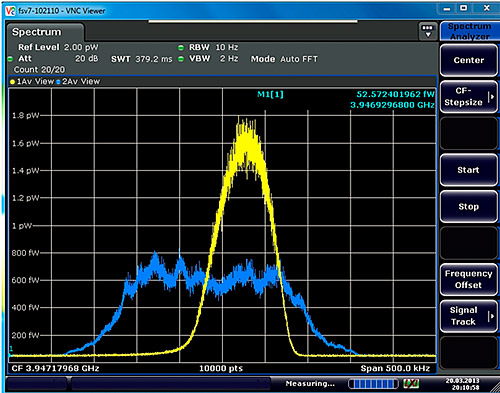The image size is (500, 393).
Task: Open the CF-Stepsize softkey
Action: tap(469, 97)
